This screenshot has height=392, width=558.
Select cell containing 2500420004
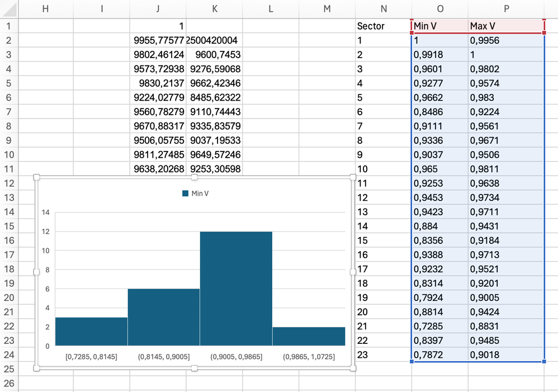[214, 40]
